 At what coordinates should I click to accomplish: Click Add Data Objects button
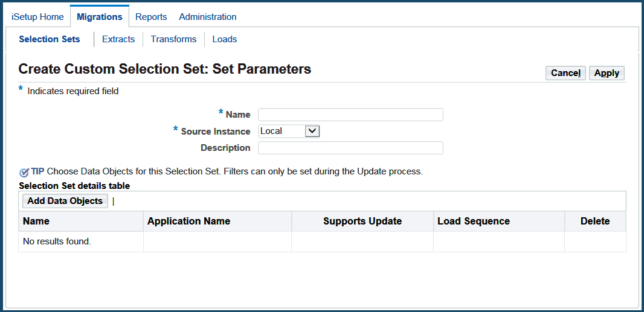65,201
